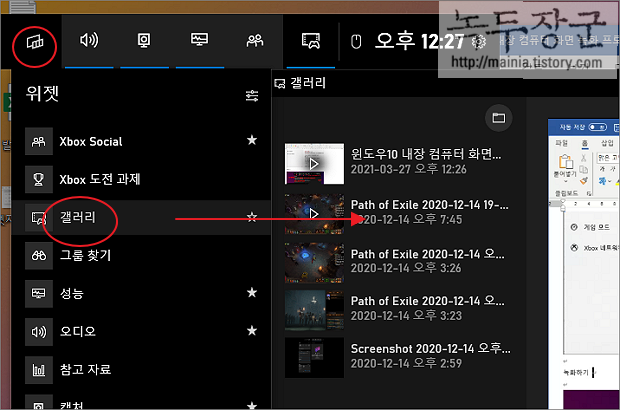The height and width of the screenshot is (410, 620).
Task: Click the trophy icon for Xbox 도전 과제
Action: point(39,179)
